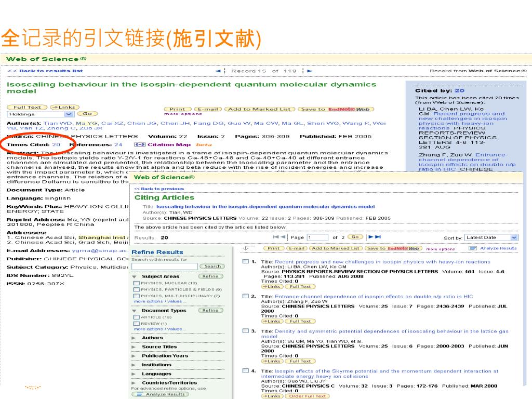Click Go next to page number

click(x=355, y=237)
